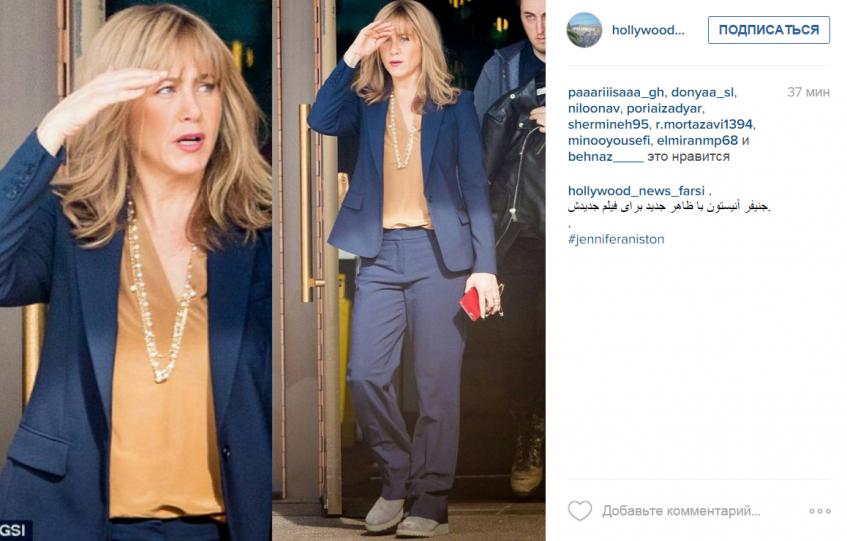Click the hollywood profile avatar picture
Screen dimensions: 847x541
[584, 30]
